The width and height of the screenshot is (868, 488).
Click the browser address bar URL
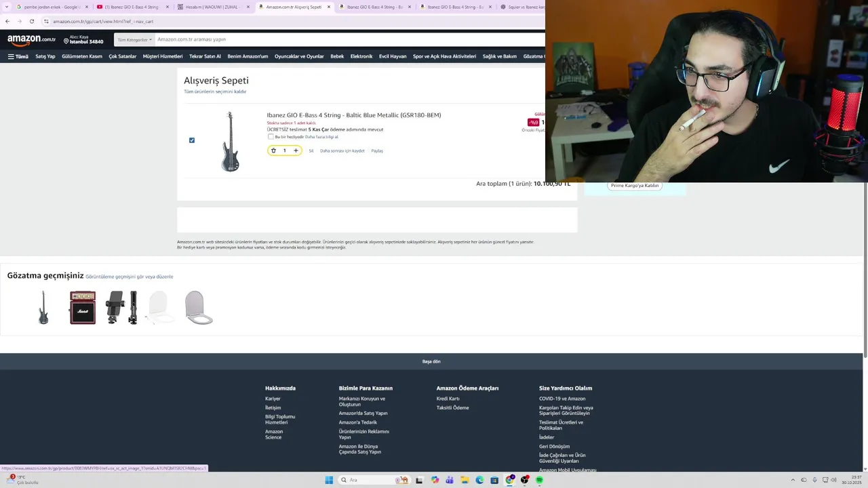[103, 21]
